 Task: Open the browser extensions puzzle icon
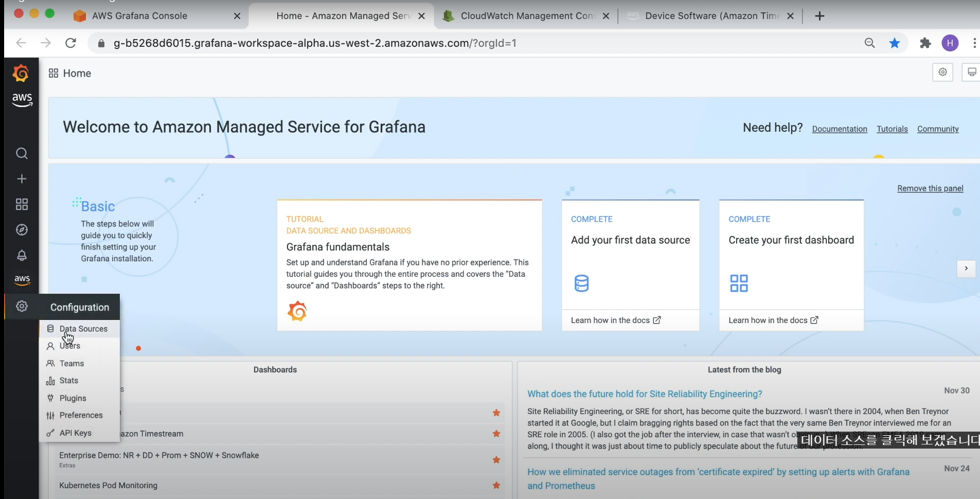[925, 43]
